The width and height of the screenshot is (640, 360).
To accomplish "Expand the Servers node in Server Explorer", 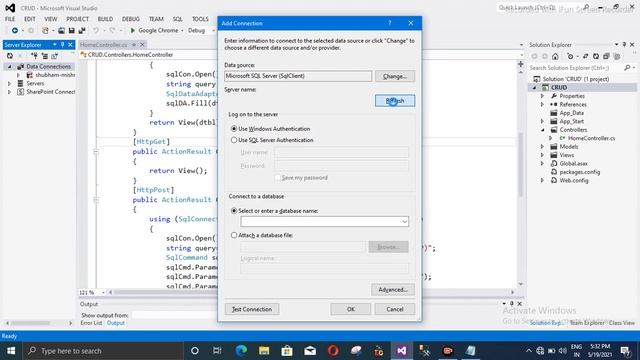I will tap(9, 83).
